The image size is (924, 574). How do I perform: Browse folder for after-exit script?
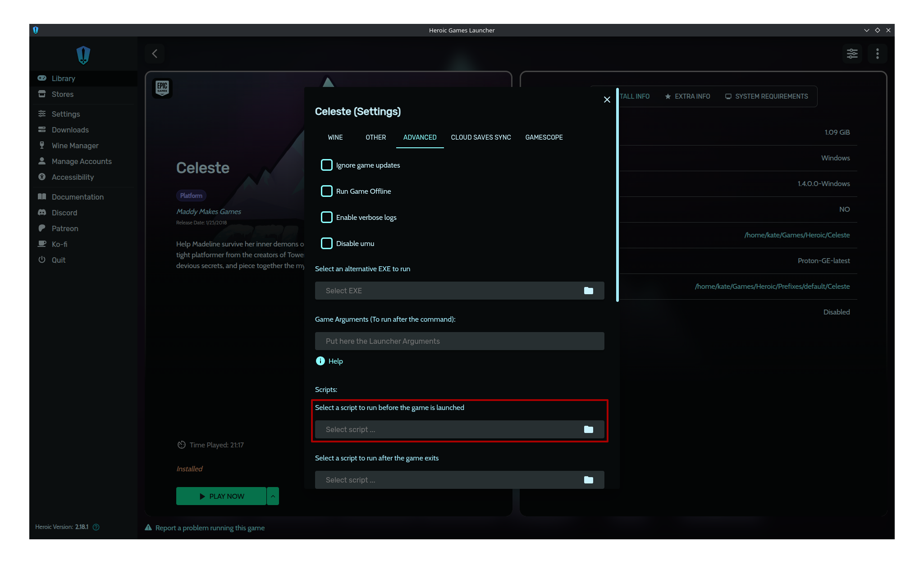(x=588, y=480)
